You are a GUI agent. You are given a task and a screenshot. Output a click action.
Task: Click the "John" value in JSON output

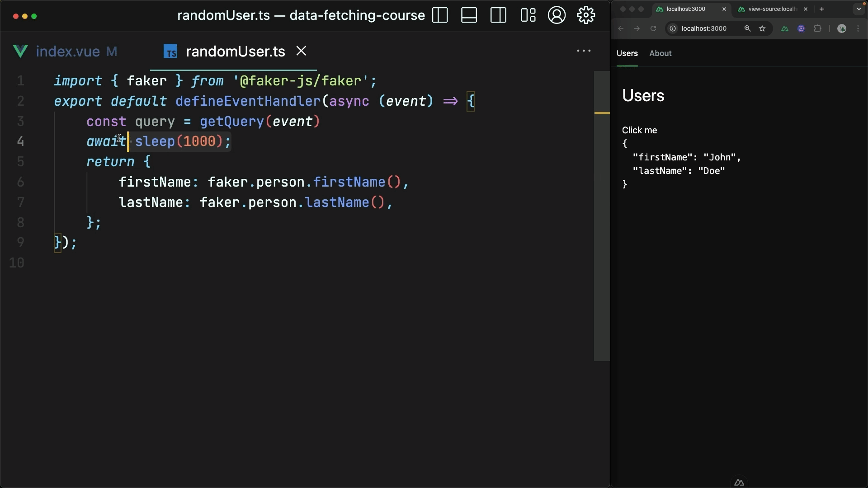coord(720,157)
